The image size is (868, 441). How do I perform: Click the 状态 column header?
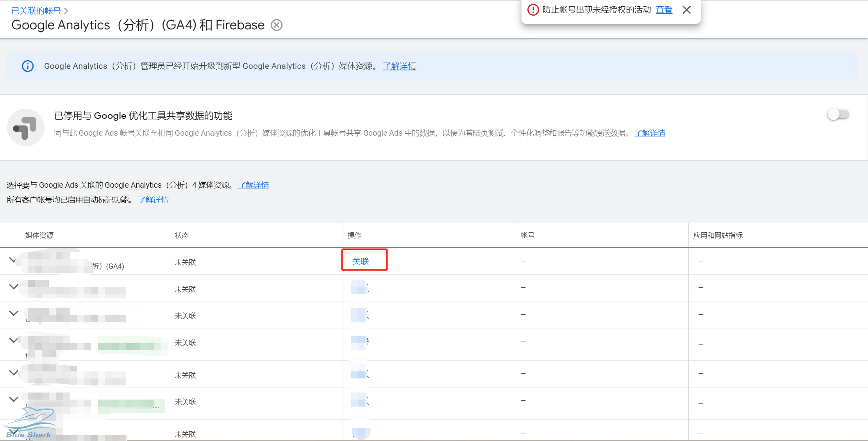click(182, 235)
